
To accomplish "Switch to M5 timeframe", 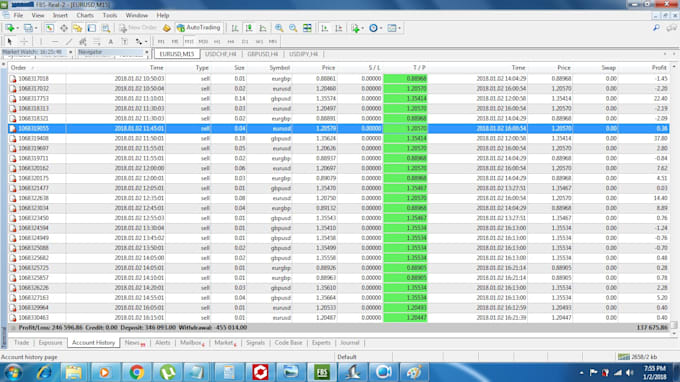I will coord(175,42).
